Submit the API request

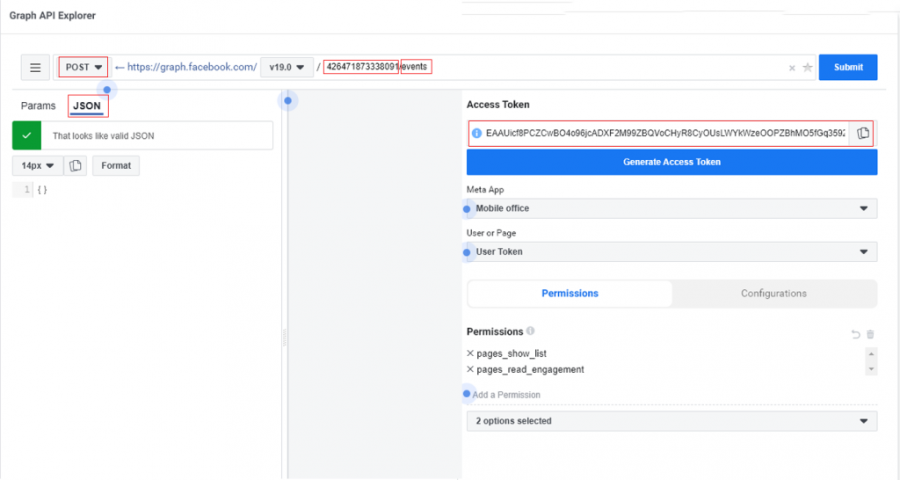tap(848, 67)
